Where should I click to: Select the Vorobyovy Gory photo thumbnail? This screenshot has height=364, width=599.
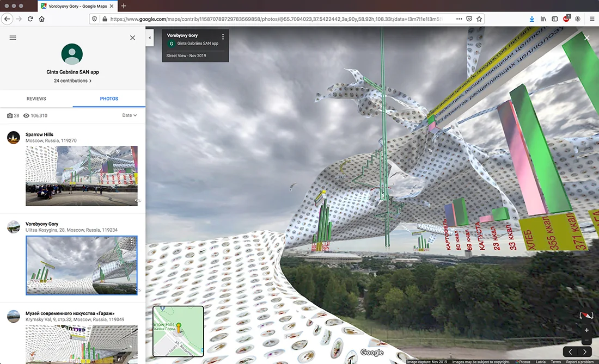81,265
